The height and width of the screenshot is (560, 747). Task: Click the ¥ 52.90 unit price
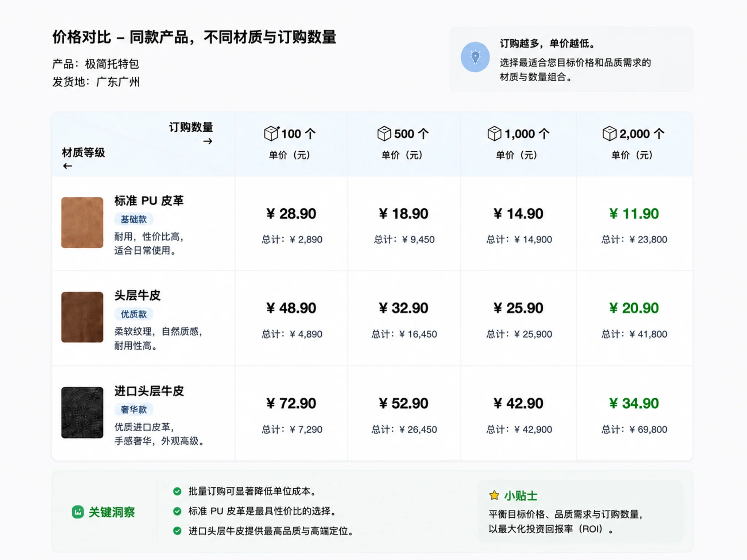pos(403,403)
